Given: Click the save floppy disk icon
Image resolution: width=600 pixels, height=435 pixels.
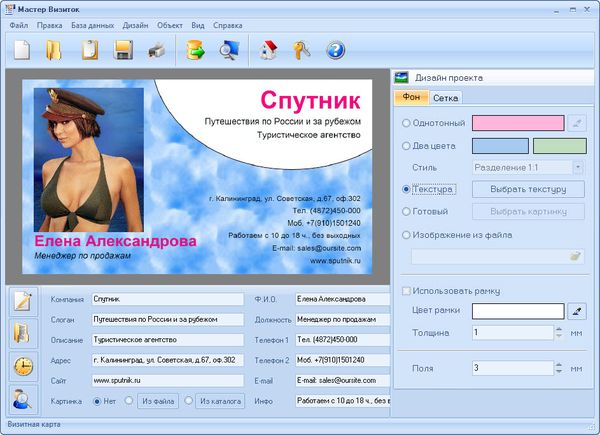Looking at the screenshot, I should (124, 49).
